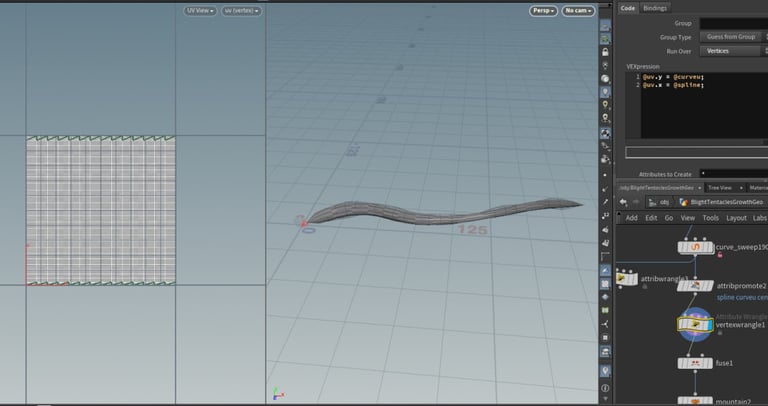Viewport: 768px width, 406px height.
Task: Open the No cam camera dropdown
Action: pyautogui.click(x=578, y=11)
